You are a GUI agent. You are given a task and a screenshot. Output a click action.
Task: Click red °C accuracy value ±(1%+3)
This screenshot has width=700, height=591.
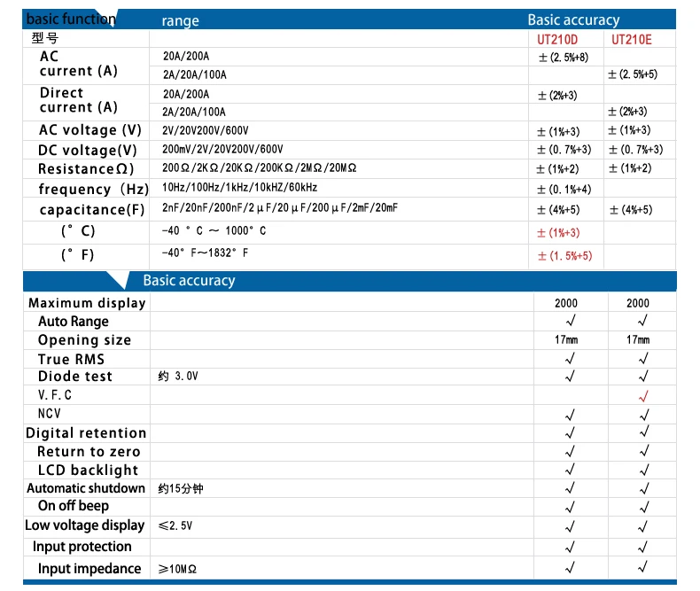coord(558,232)
